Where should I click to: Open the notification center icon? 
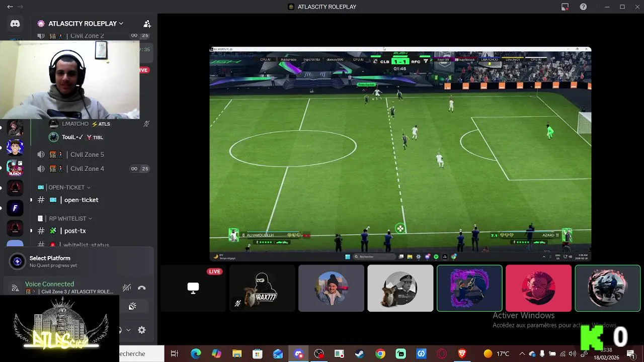631,353
